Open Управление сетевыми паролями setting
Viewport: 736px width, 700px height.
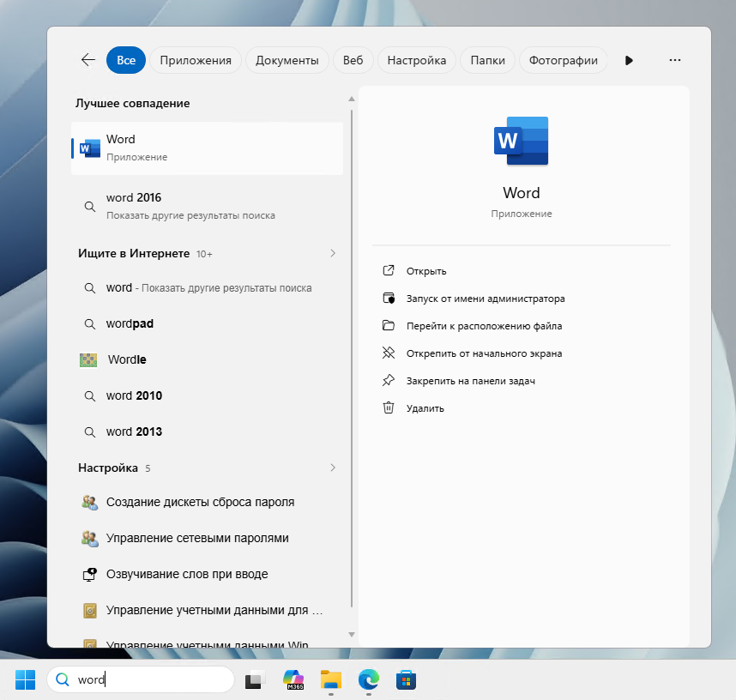pos(207,539)
